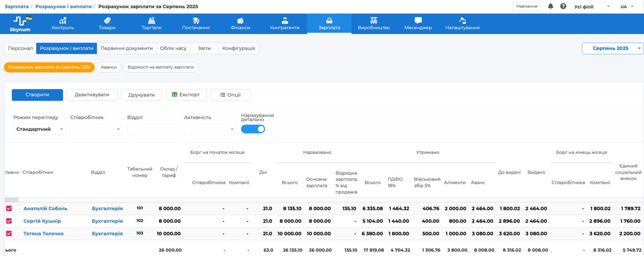Viewport: 644px width, 256px height.
Task: Click the Відділ filter input field
Action: 153,130
